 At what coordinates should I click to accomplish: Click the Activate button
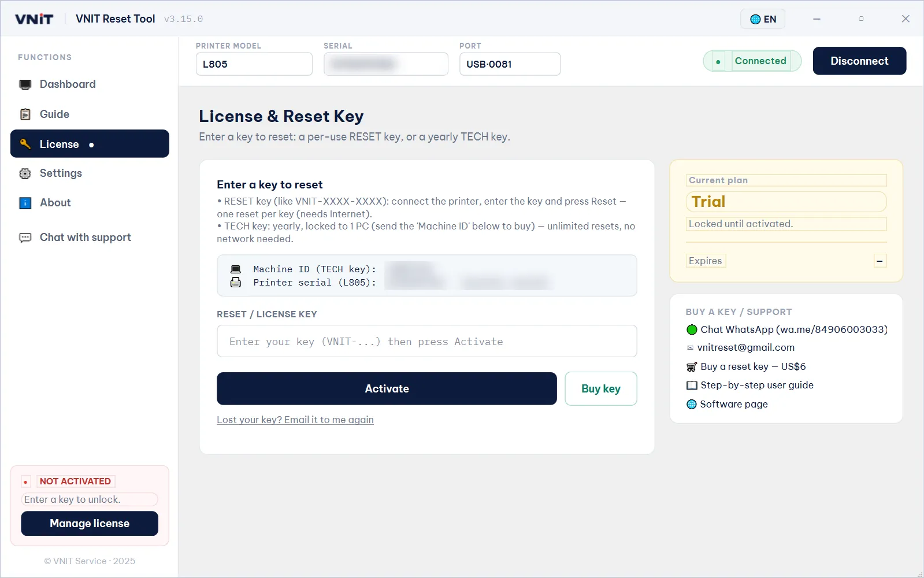(x=387, y=388)
